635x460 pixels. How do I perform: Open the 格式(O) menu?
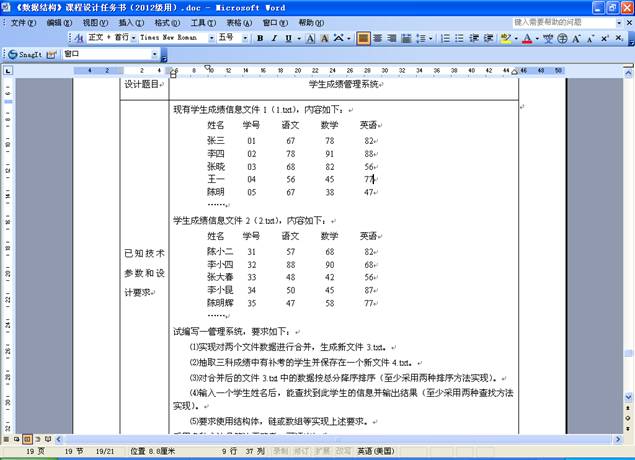click(167, 23)
